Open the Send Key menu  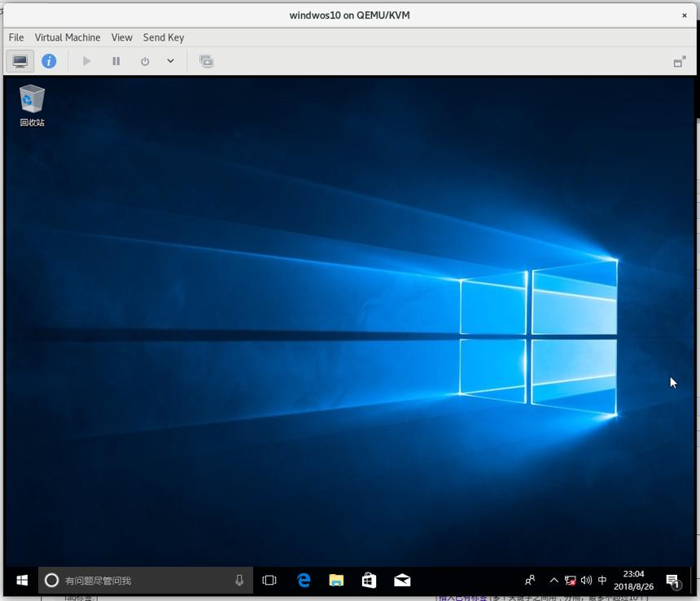pyautogui.click(x=164, y=37)
